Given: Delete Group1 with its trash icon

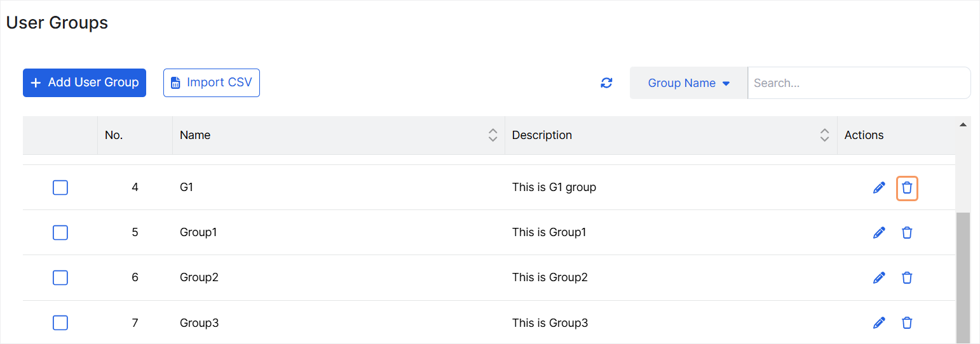Looking at the screenshot, I should 907,233.
